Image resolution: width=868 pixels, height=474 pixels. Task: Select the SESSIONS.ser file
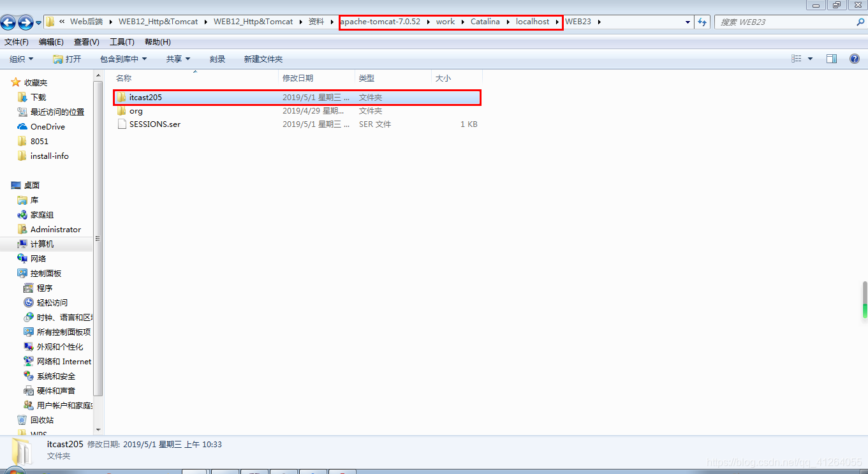click(297, 124)
